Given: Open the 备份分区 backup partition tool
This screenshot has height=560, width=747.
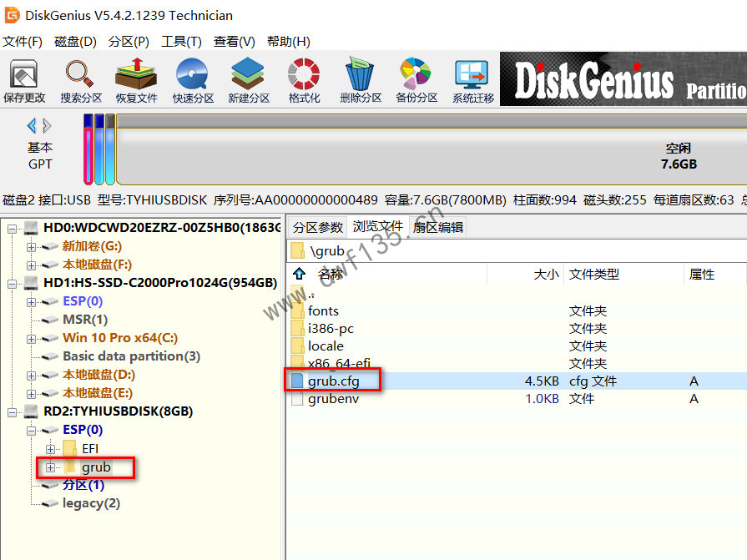Looking at the screenshot, I should click(416, 81).
